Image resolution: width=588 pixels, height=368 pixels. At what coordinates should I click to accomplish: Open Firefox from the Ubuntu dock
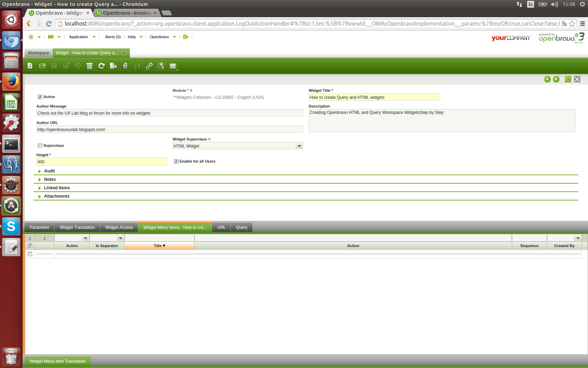(11, 82)
